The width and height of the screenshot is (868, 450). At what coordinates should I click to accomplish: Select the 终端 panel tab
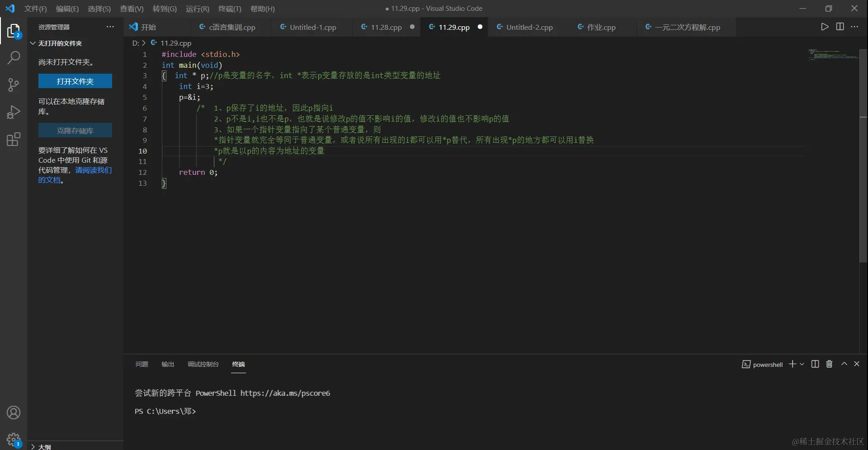(x=238, y=364)
